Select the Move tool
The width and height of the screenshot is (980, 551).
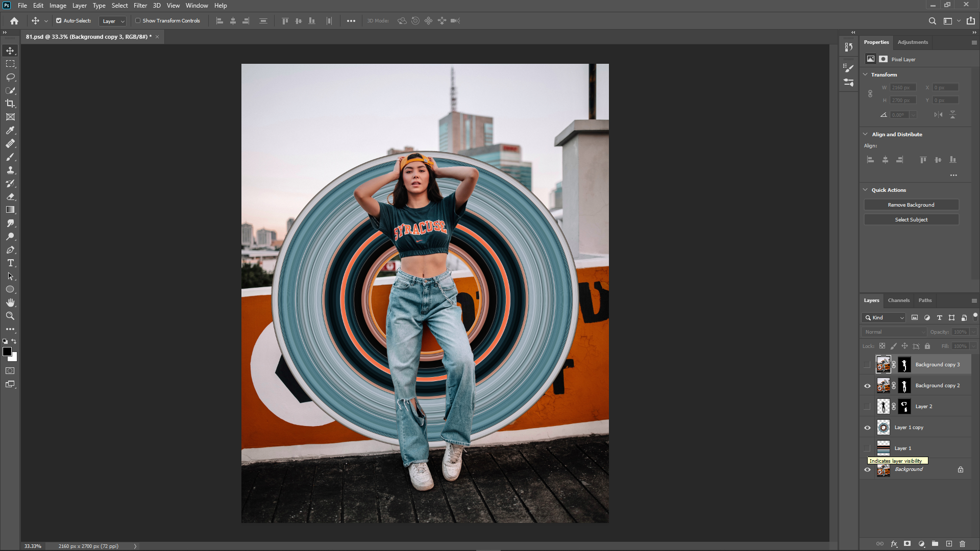tap(10, 51)
